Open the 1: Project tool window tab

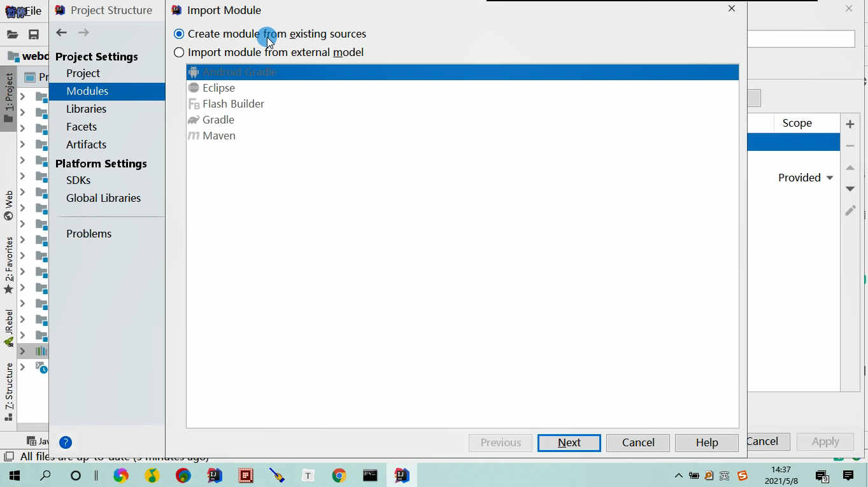tap(8, 99)
